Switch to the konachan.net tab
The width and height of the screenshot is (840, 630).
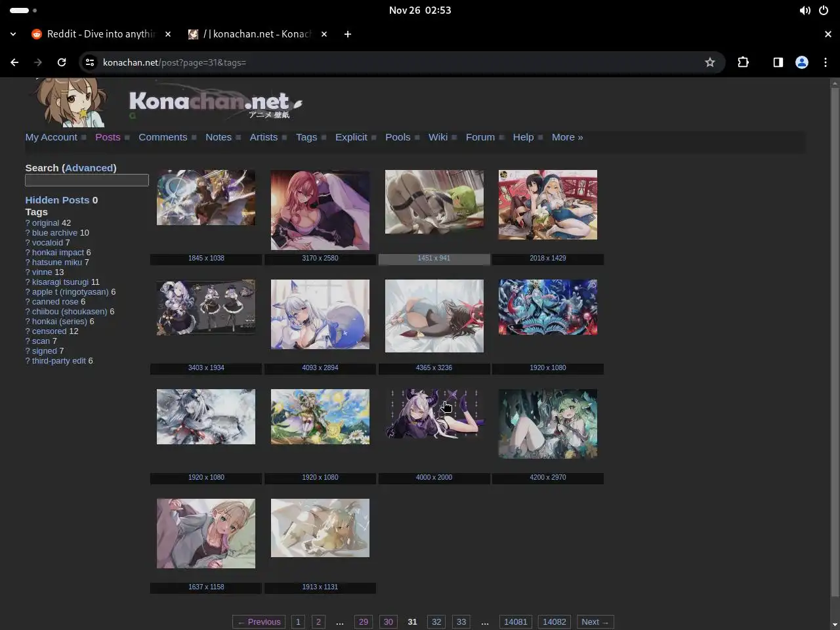(257, 34)
